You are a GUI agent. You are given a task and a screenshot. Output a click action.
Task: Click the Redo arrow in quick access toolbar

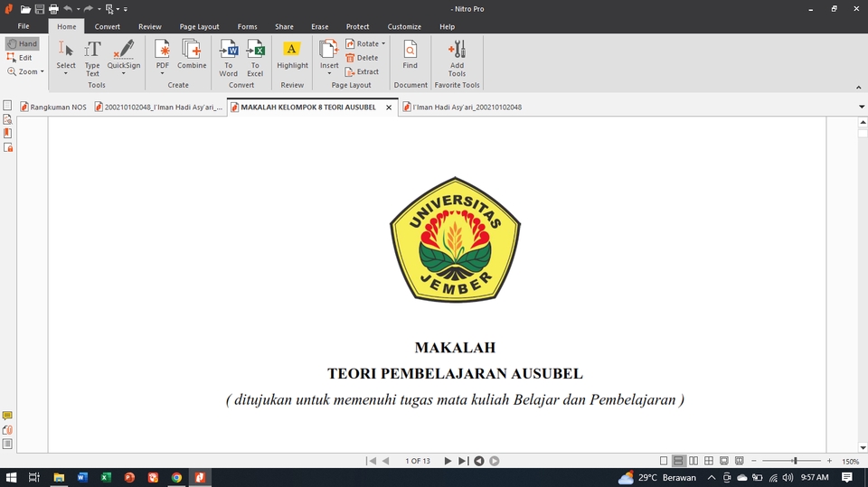[x=88, y=9]
